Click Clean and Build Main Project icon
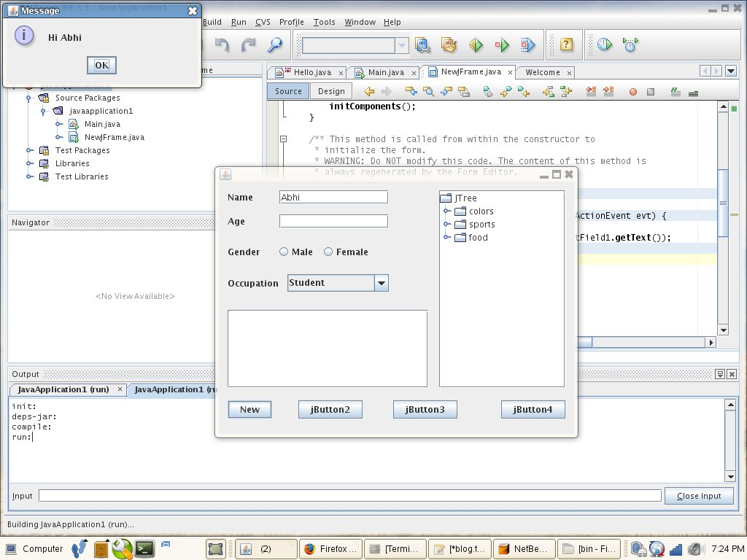747x560 pixels. (x=449, y=44)
